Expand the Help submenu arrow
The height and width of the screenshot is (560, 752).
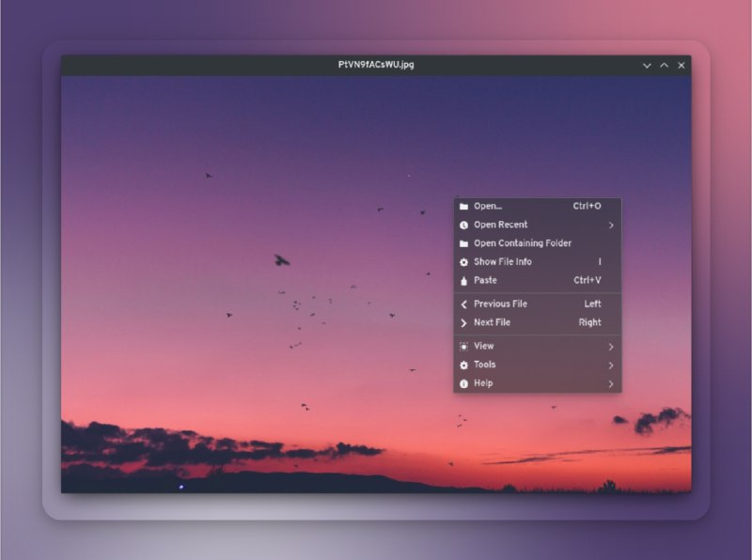pyautogui.click(x=611, y=384)
